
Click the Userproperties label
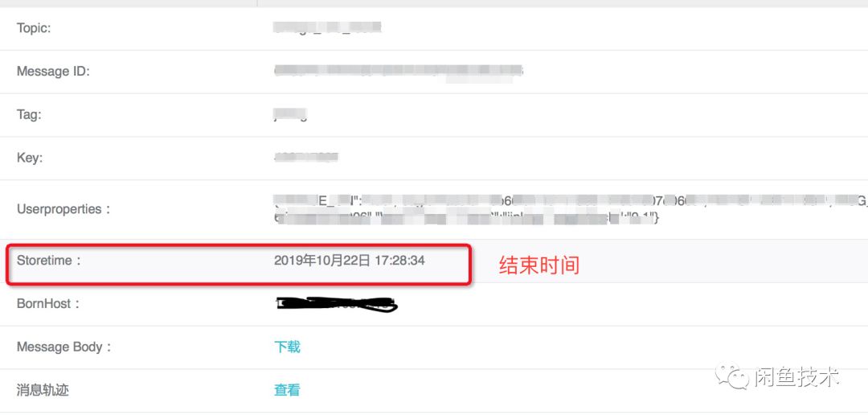(x=64, y=209)
